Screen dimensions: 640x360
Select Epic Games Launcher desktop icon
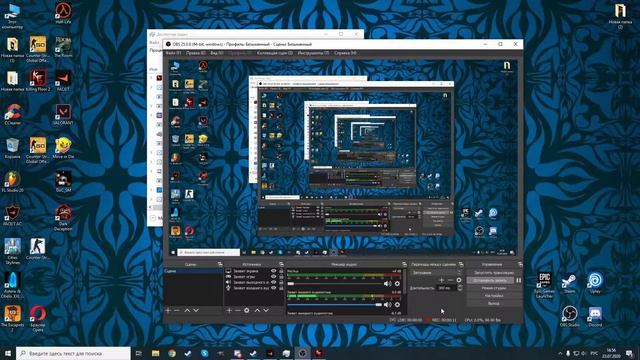544,285
